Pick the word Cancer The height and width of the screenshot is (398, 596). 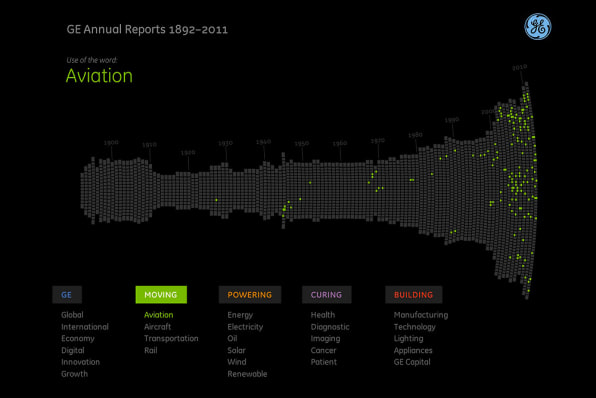click(x=323, y=350)
